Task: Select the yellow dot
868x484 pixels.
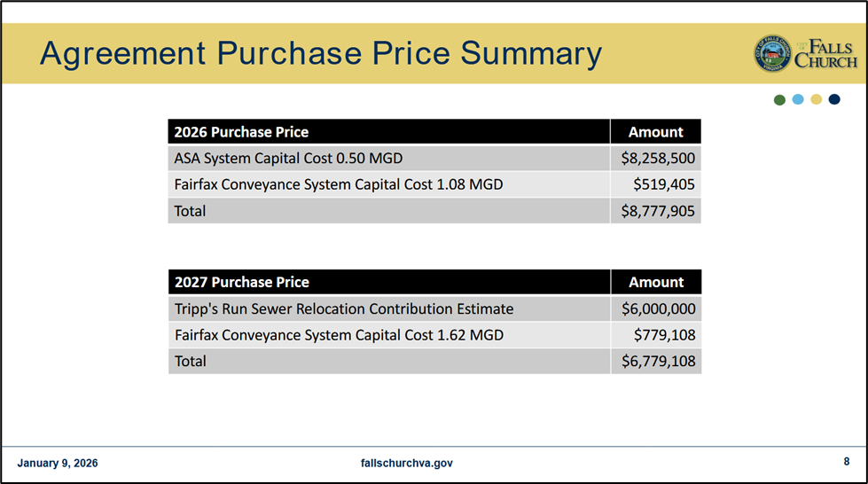Action: tap(816, 99)
